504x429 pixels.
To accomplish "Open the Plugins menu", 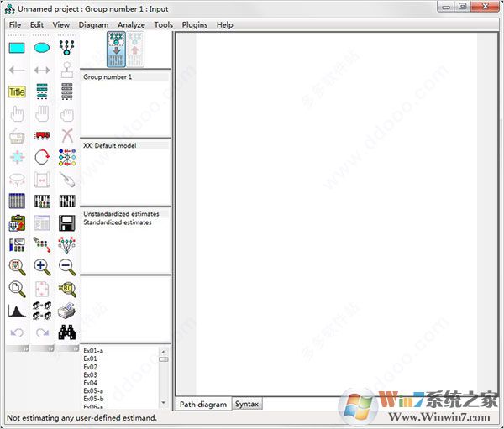I will coord(195,24).
